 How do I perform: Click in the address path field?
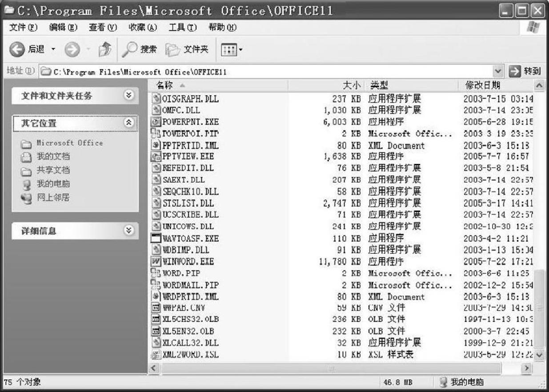pyautogui.click(x=266, y=71)
